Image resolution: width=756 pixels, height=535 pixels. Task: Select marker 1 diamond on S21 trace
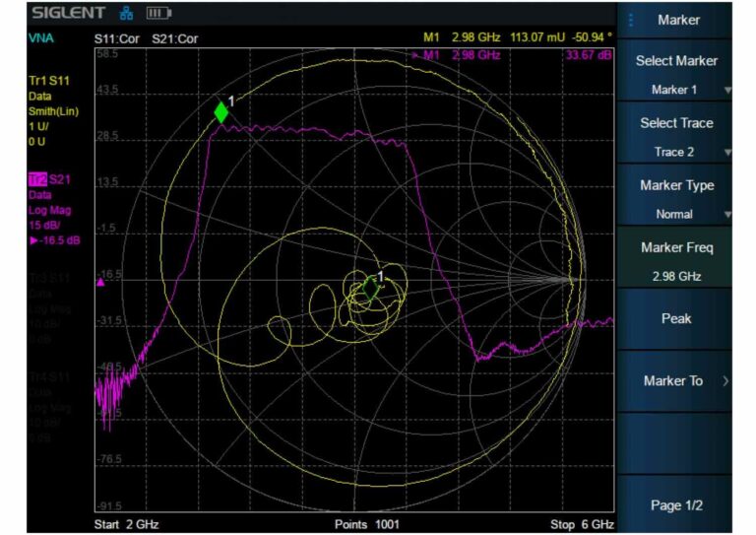click(221, 112)
